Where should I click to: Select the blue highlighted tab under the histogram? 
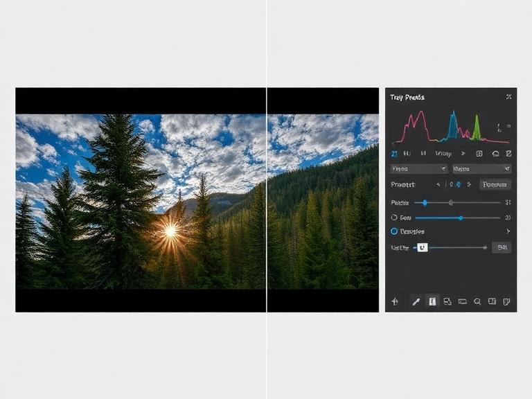393,153
